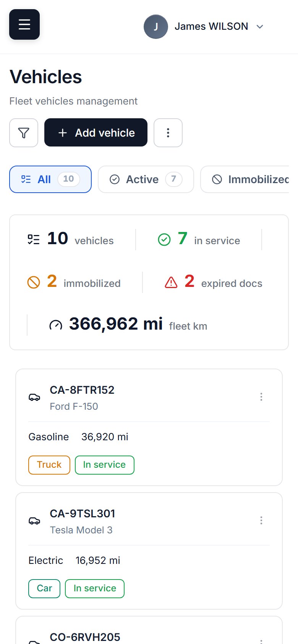Screen dimensions: 298x644
Task: Open the three-dot menu for CA-8FTR152
Action: tap(261, 397)
